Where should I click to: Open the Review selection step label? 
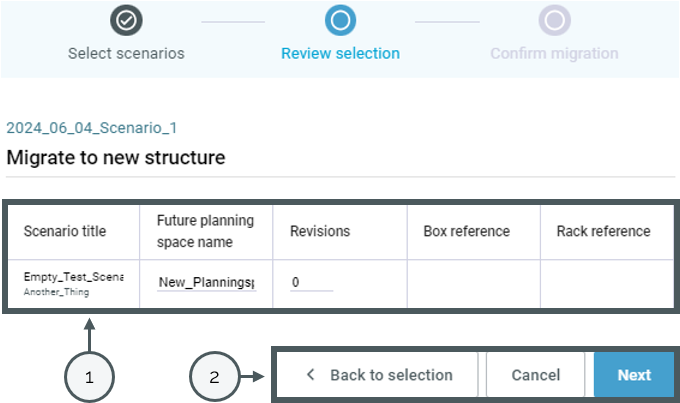point(340,53)
